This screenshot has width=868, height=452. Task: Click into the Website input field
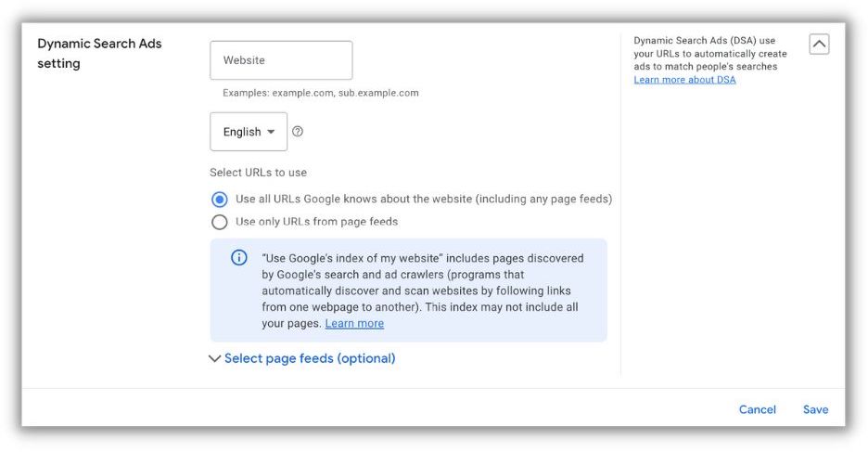point(281,60)
